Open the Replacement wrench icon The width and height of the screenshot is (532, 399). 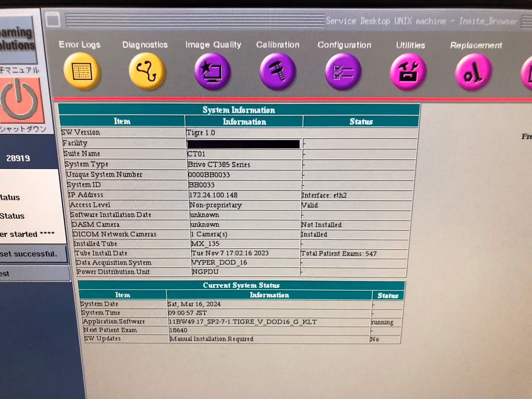point(473,72)
